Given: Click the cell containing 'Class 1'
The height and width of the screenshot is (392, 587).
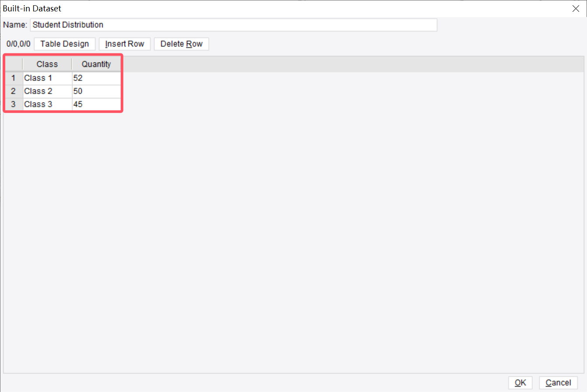Looking at the screenshot, I should coord(47,78).
